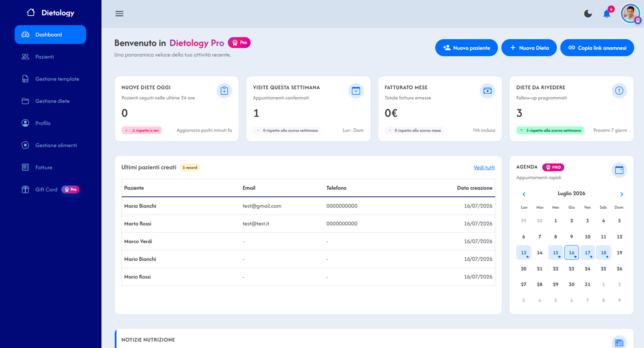
Task: Open patient row Mario Rossi
Action: click(308, 277)
